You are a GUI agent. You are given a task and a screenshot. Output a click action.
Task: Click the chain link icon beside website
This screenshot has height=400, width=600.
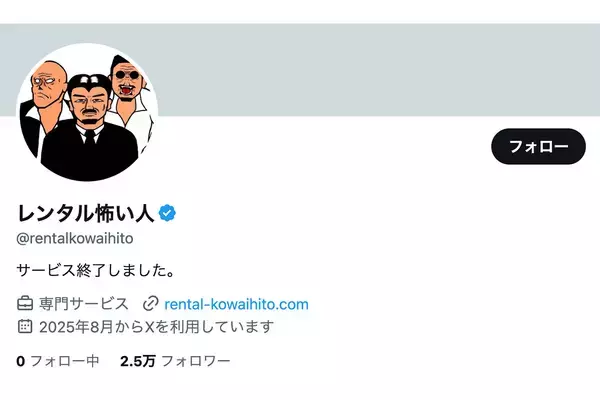pos(150,304)
